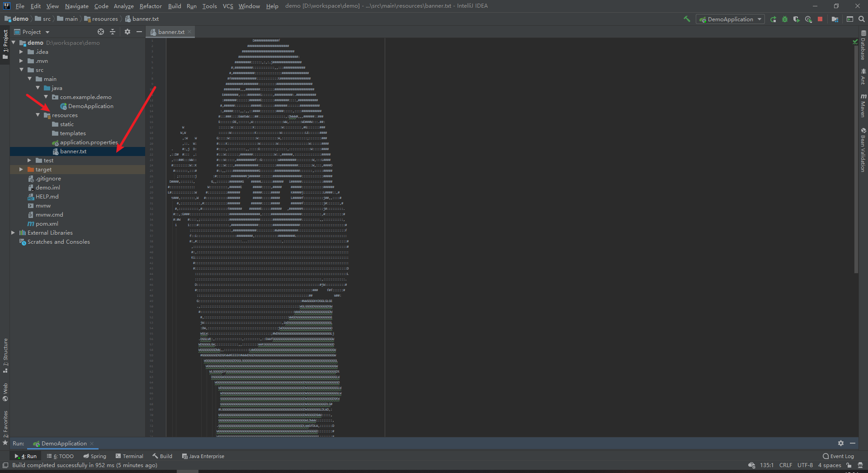Toggle the Web tool window

pos(5,392)
